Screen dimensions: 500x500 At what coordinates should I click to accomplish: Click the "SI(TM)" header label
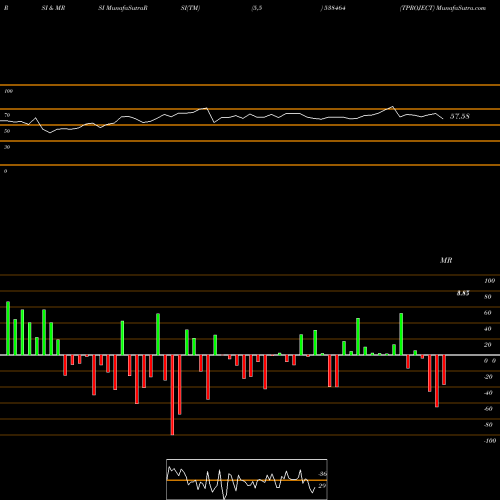pos(190,8)
